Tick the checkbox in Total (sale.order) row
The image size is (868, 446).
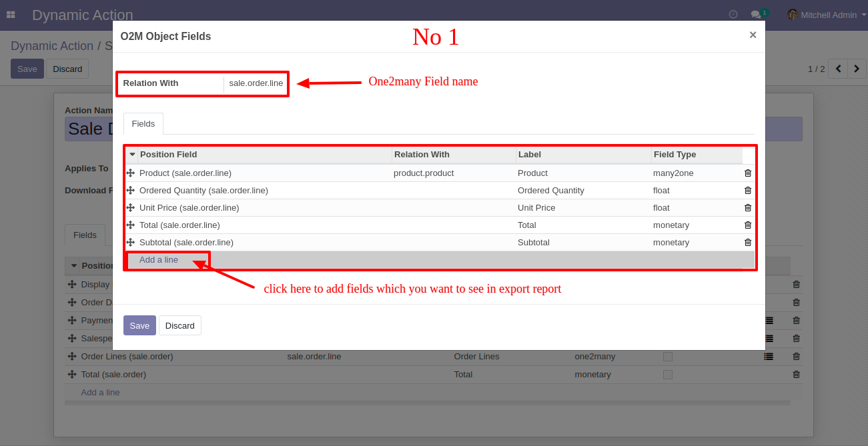pyautogui.click(x=668, y=375)
